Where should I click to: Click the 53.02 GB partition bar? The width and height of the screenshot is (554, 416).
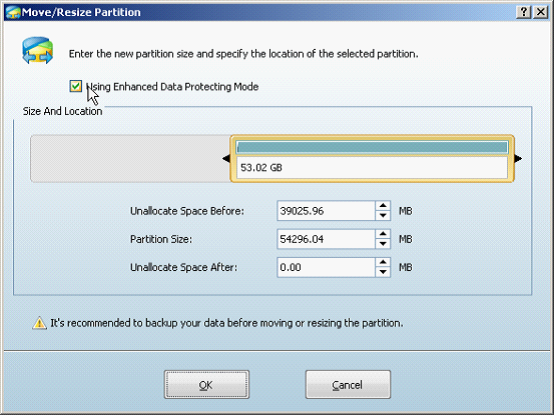point(372,159)
